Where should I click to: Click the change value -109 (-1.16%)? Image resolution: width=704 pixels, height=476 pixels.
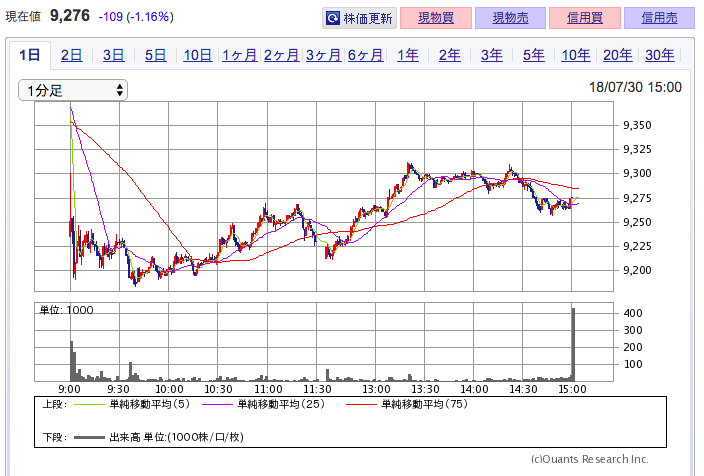click(136, 17)
